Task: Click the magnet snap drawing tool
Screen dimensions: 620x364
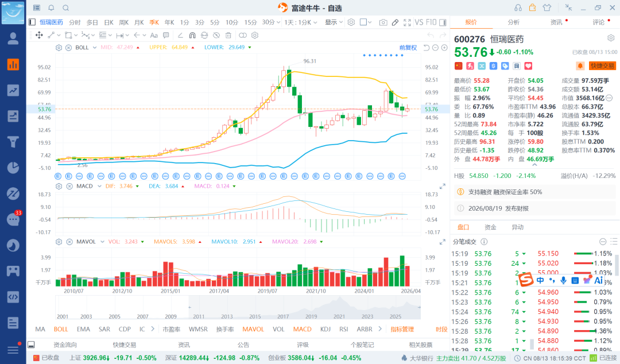Action: tap(192, 35)
